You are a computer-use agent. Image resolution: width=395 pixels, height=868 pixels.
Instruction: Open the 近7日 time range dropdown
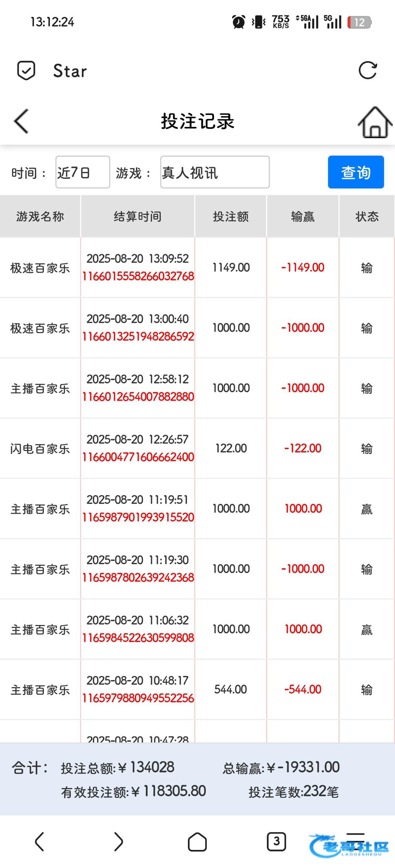pyautogui.click(x=83, y=172)
